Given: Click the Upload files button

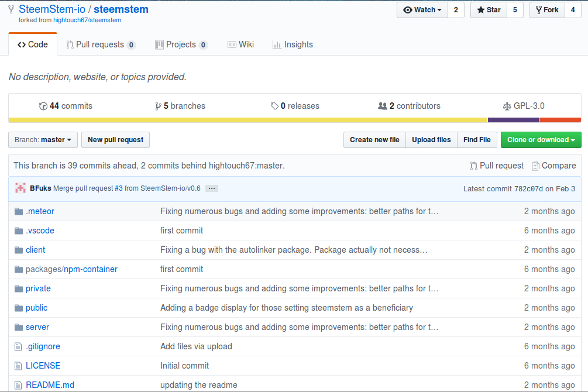Looking at the screenshot, I should 431,140.
